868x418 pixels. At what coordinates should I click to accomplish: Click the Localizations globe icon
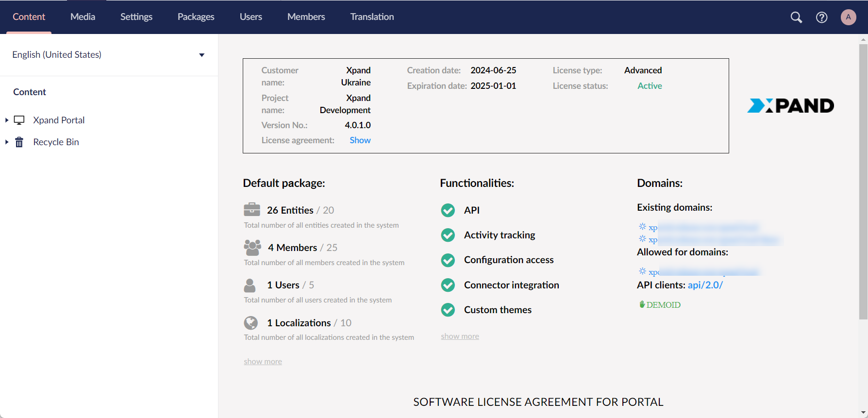[x=251, y=323]
